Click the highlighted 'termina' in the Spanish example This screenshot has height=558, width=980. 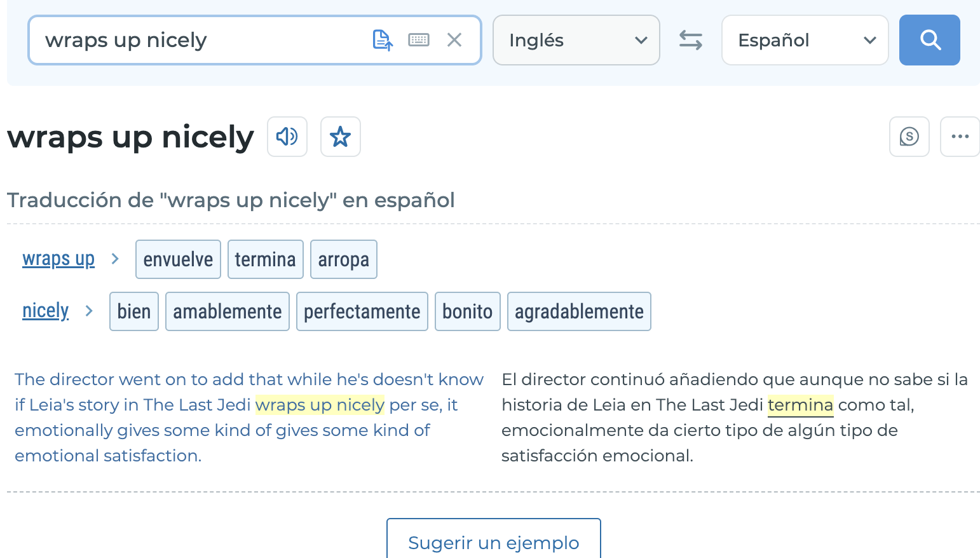pyautogui.click(x=800, y=405)
